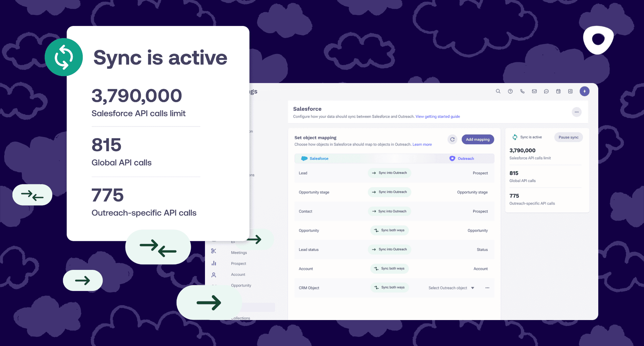The height and width of the screenshot is (346, 644).
Task: Open the help question mark icon
Action: tap(510, 91)
